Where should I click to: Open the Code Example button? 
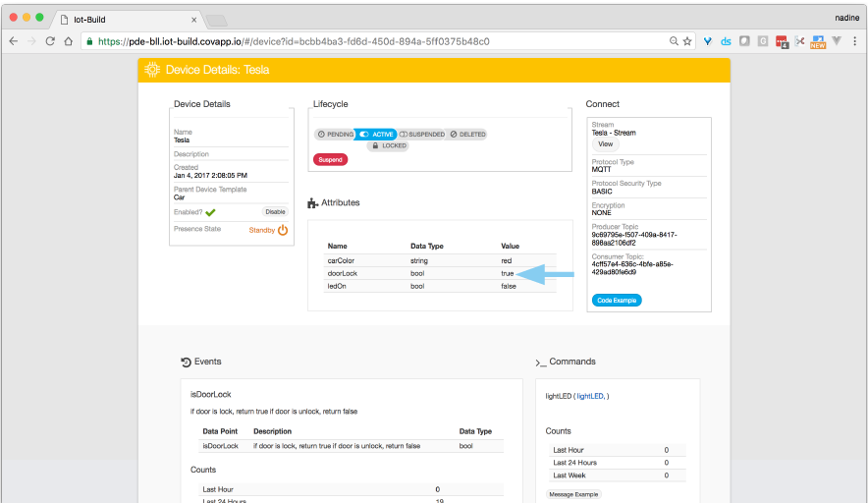pos(617,300)
